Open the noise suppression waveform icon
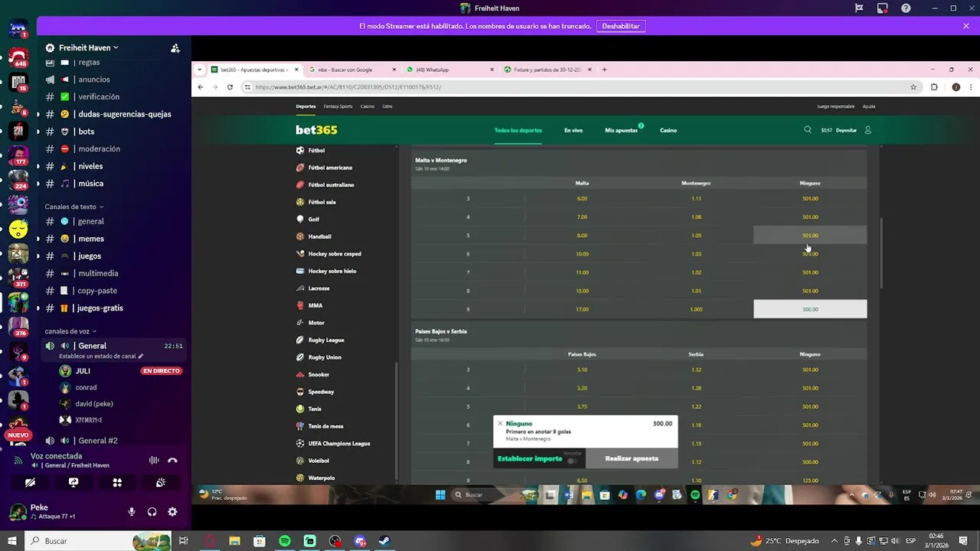The width and height of the screenshot is (980, 551). pos(154,460)
